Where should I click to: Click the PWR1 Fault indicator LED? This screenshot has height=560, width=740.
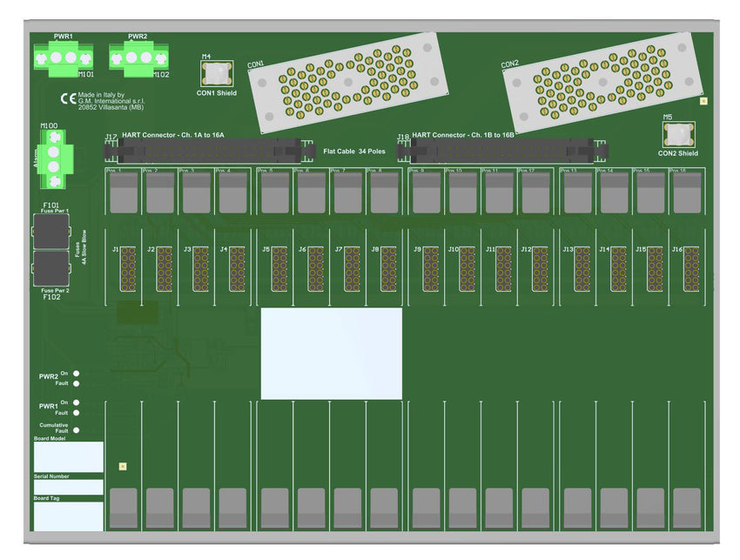77,413
